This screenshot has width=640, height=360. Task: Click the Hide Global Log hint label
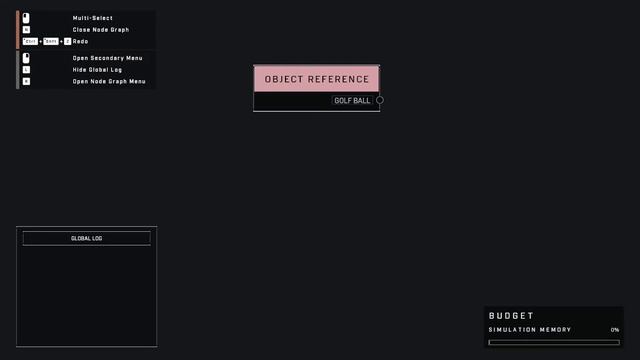click(x=97, y=70)
